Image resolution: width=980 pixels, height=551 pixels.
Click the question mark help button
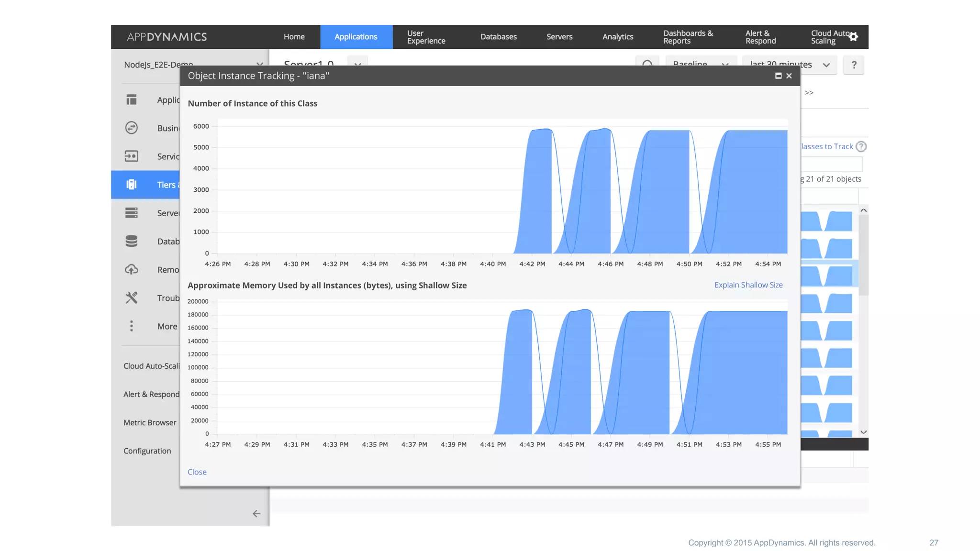854,65
